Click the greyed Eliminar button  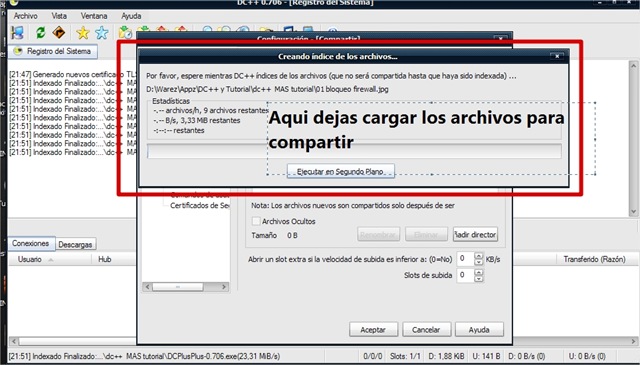426,234
